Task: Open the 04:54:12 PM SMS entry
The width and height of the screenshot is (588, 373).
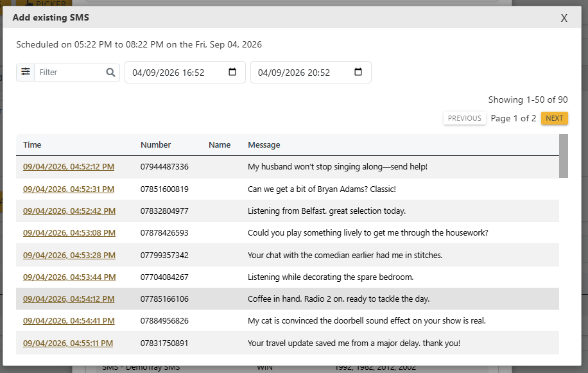Action: pyautogui.click(x=69, y=299)
